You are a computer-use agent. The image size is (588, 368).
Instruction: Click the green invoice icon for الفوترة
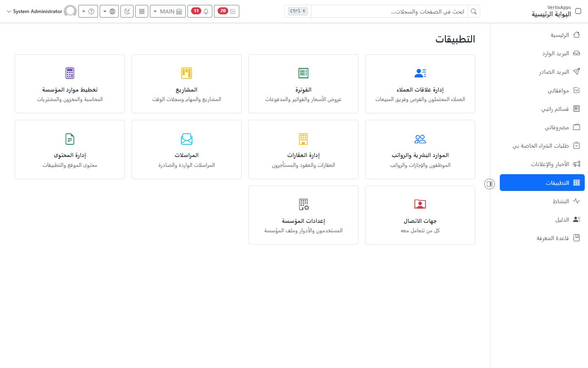pos(303,73)
